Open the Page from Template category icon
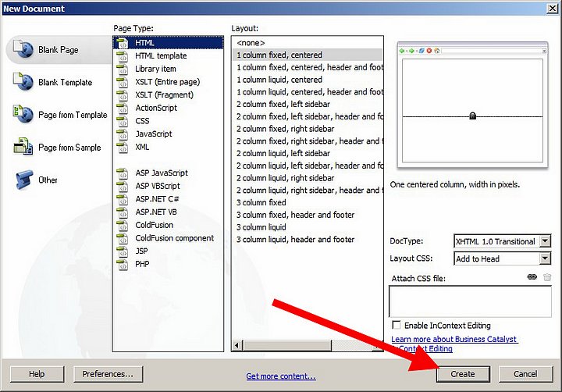 point(23,114)
